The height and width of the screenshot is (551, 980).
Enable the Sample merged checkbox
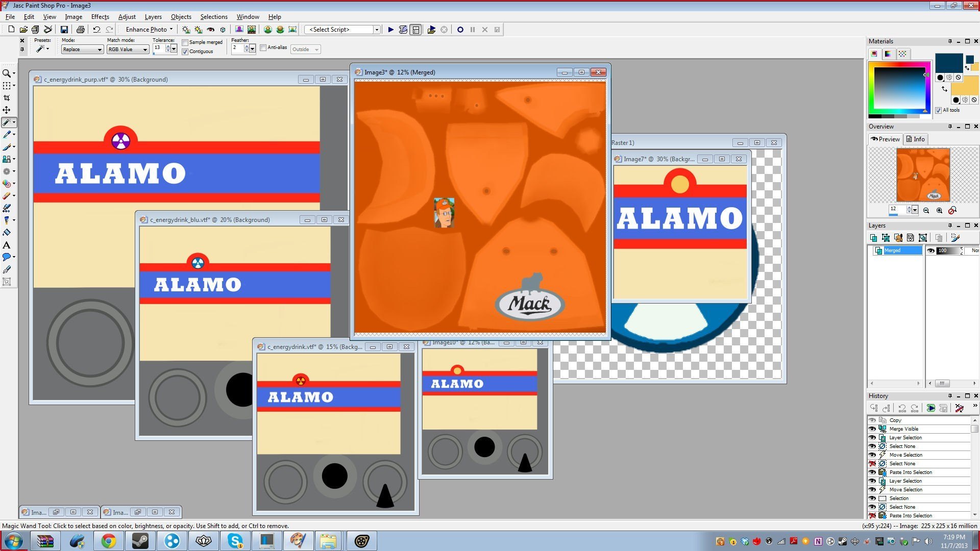[185, 42]
